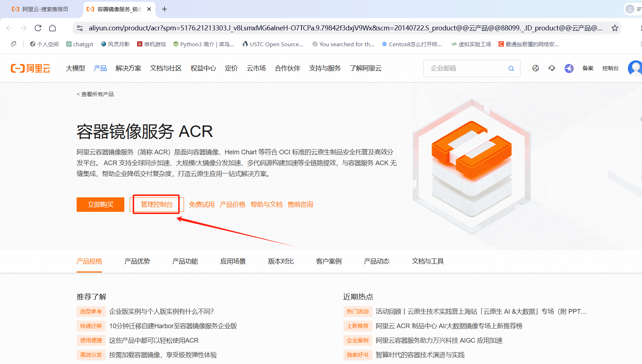
Task: Select the 客户案例 tab
Action: (x=329, y=261)
